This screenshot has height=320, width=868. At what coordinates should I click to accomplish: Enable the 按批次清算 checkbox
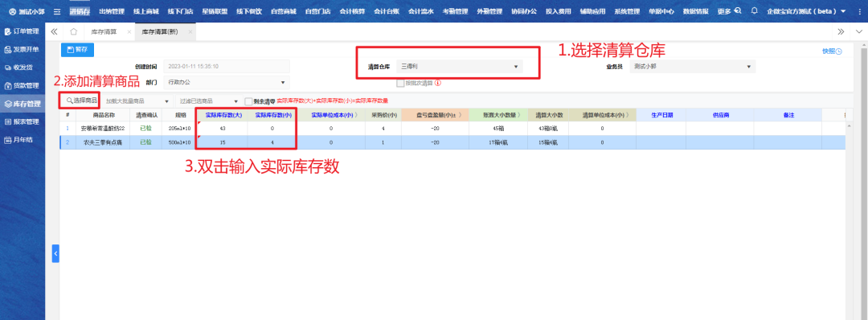pos(400,83)
